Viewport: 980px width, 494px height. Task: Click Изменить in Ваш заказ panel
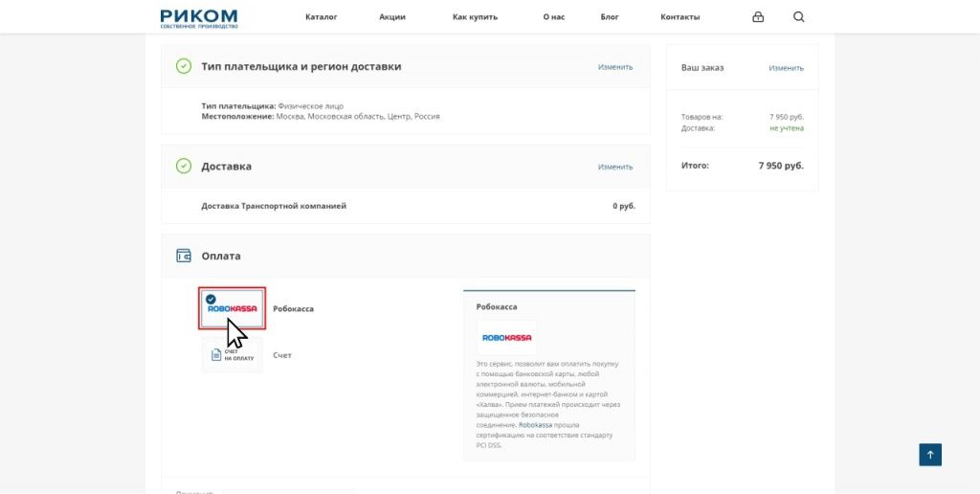click(786, 68)
